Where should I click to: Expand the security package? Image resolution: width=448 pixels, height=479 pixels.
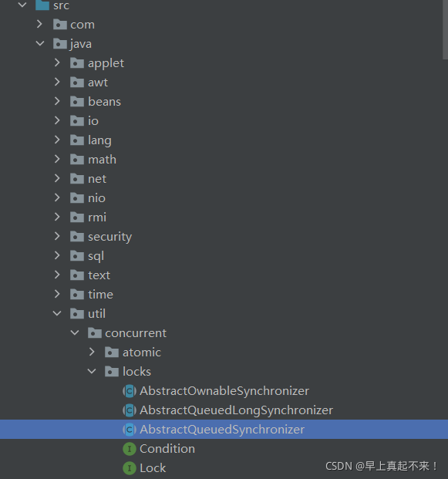pos(57,236)
